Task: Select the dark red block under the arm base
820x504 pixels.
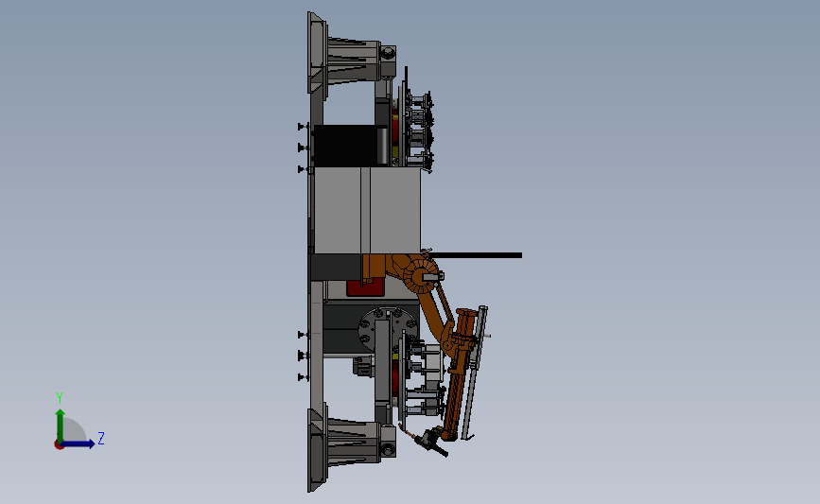Action: 366,287
